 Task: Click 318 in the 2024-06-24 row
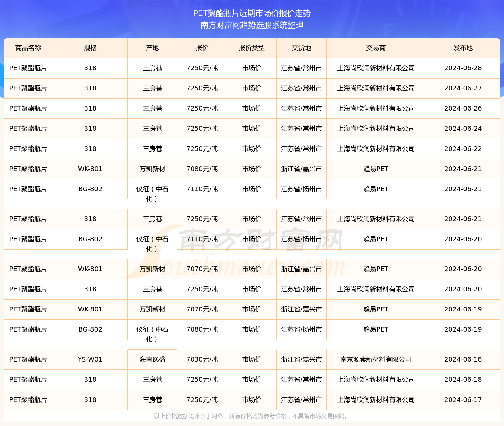click(90, 129)
